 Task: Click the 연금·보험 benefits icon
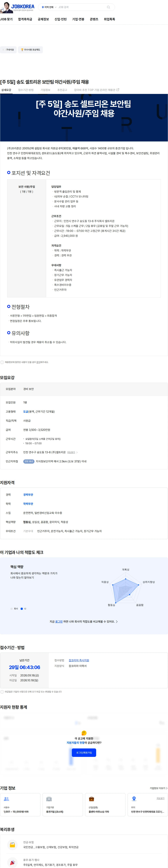tap(12, 844)
